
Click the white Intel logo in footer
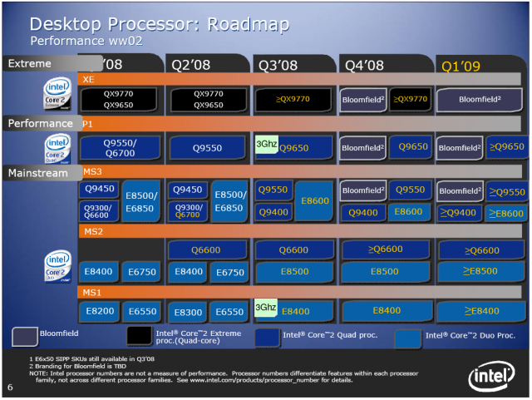(491, 376)
